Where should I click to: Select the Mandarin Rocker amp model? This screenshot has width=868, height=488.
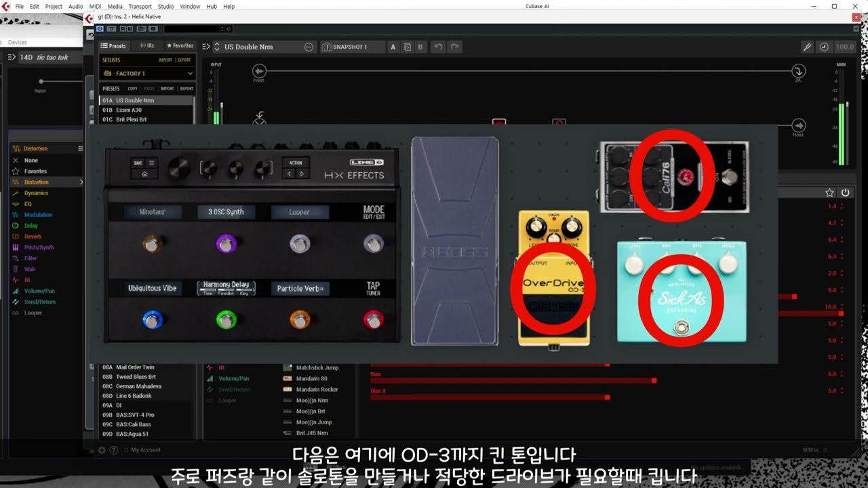coord(317,390)
